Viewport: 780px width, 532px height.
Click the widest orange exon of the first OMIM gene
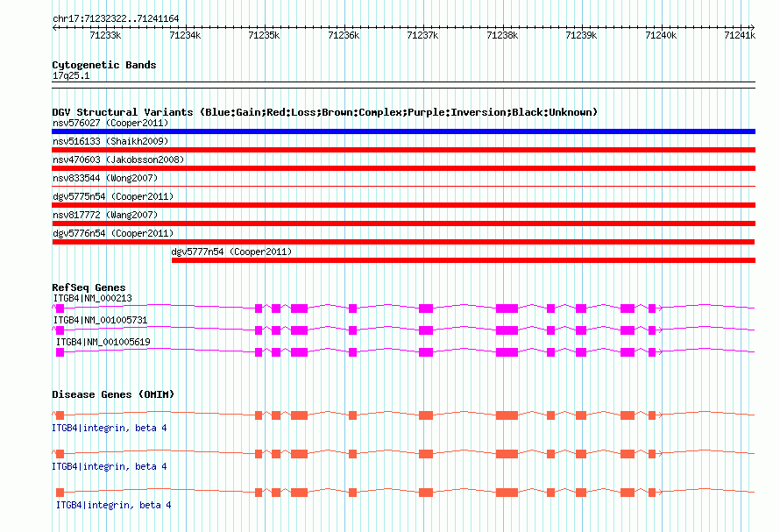507,415
